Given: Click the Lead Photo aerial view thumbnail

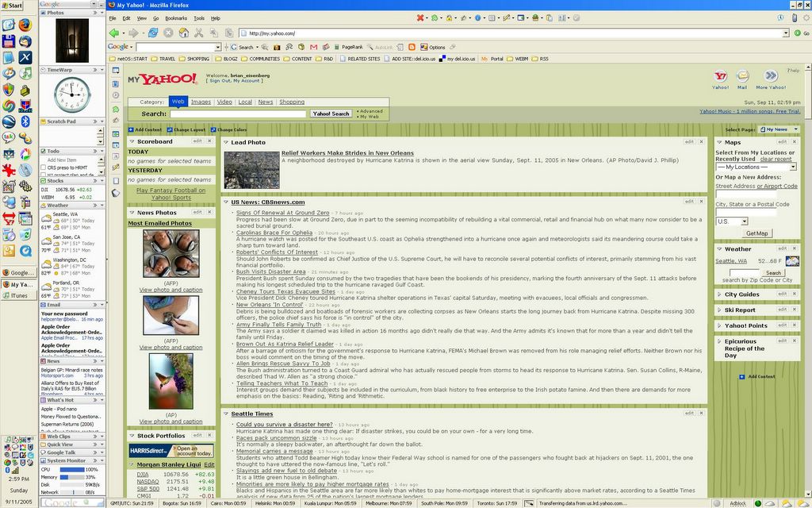Looking at the screenshot, I should (252, 170).
